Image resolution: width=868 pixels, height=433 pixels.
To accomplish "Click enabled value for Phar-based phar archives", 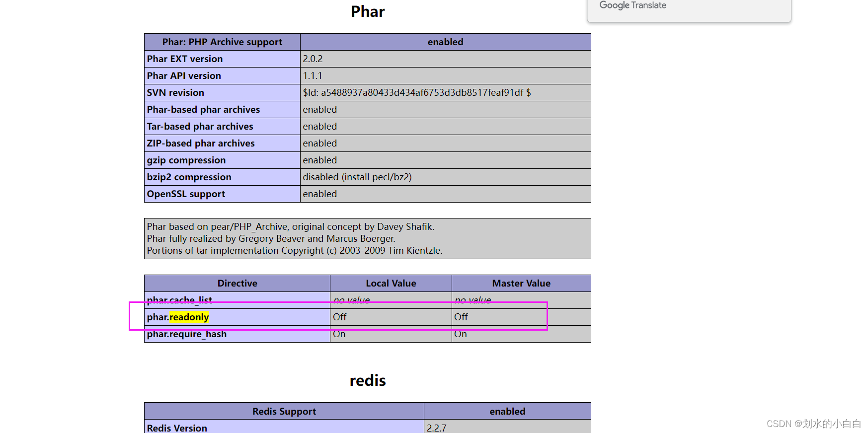I will click(320, 110).
